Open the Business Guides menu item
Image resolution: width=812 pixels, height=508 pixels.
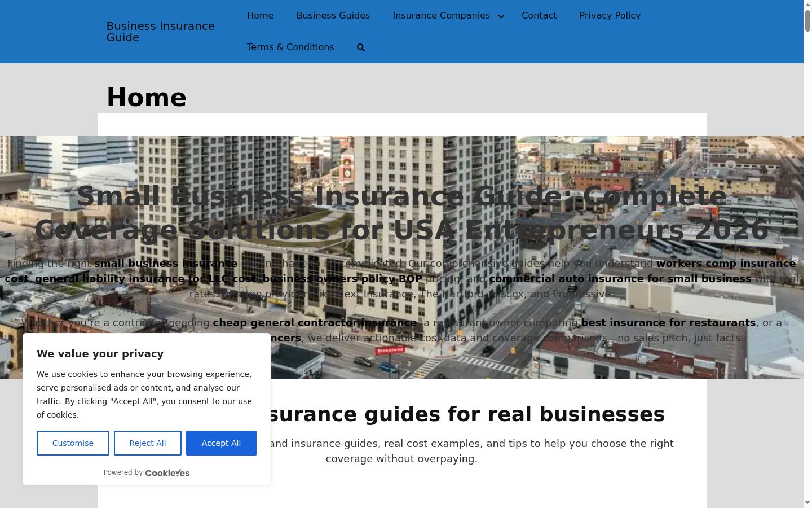333,16
